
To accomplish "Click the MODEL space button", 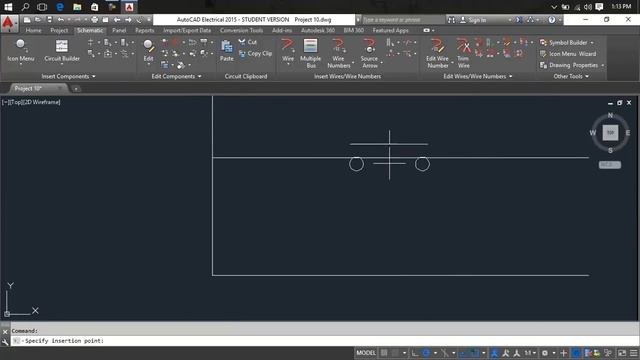I will (x=366, y=353).
